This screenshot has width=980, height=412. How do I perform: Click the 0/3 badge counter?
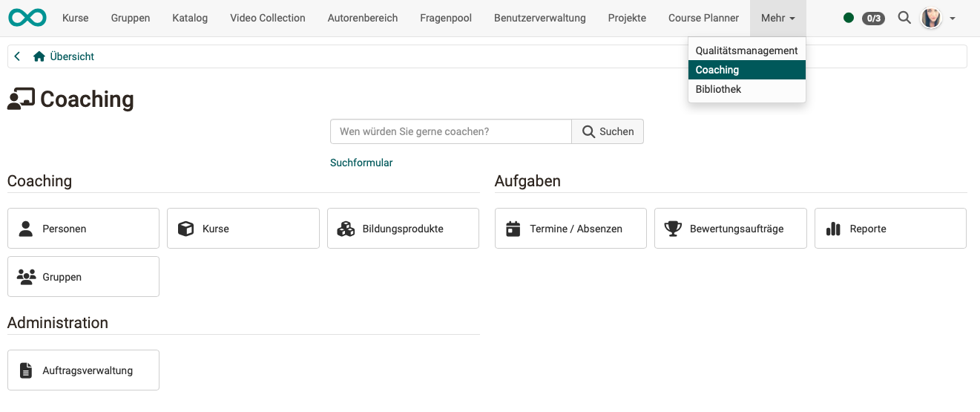[x=873, y=19]
